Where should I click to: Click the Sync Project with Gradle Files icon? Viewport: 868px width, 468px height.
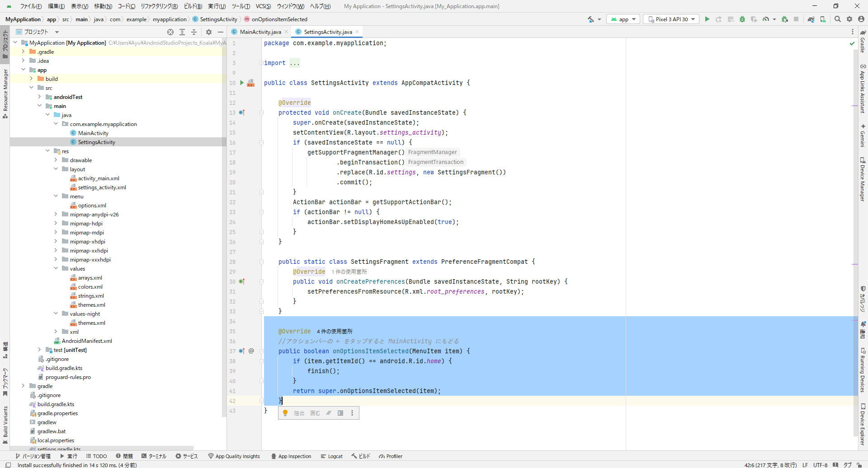[811, 19]
